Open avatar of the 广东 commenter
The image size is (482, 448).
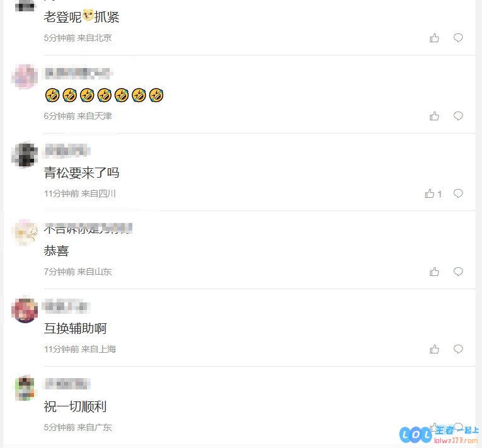[x=25, y=388]
